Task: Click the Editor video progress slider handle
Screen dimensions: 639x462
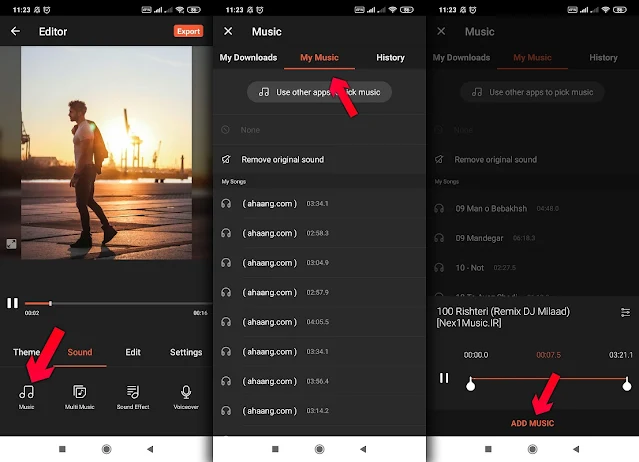Action: [50, 304]
